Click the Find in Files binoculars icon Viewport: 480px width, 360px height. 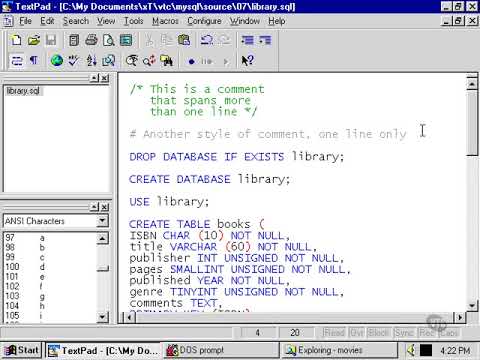click(166, 61)
